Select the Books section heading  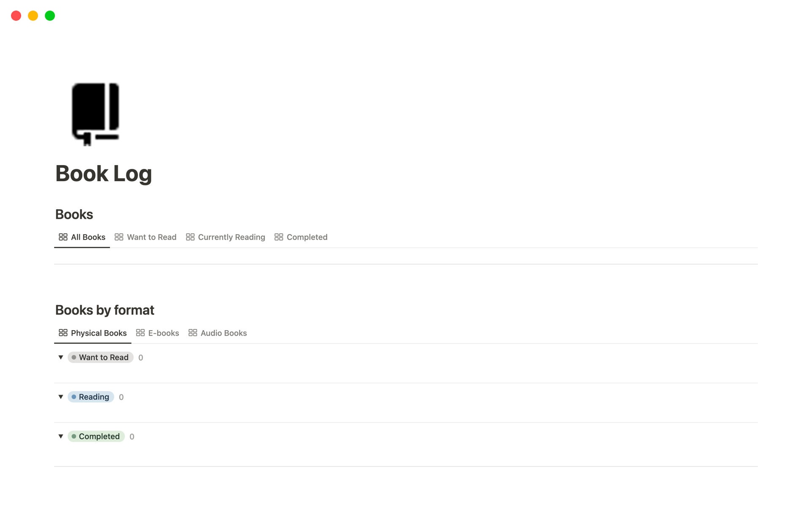[x=74, y=214]
